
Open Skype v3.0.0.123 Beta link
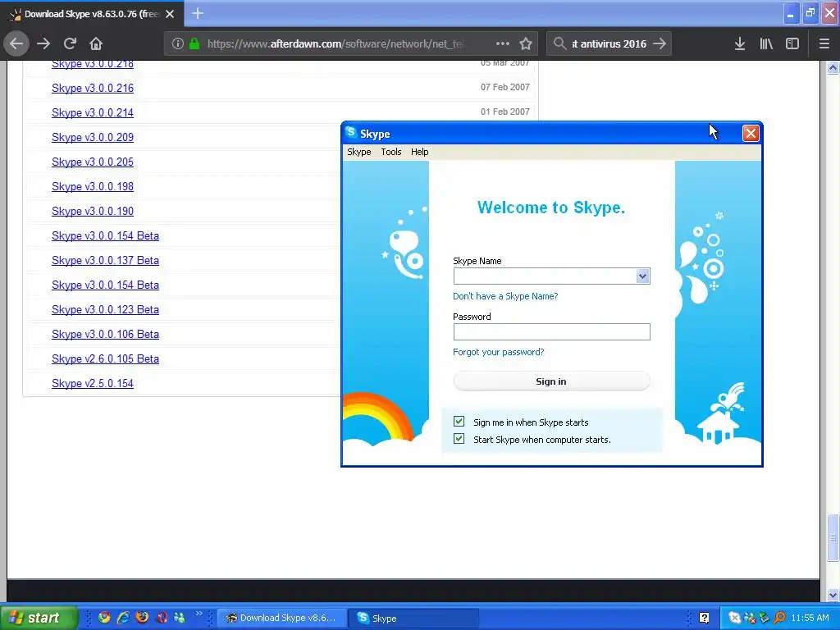tap(105, 309)
